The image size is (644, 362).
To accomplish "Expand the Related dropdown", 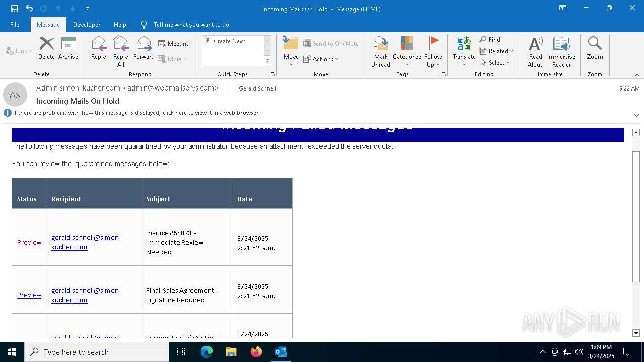I will 497,51.
